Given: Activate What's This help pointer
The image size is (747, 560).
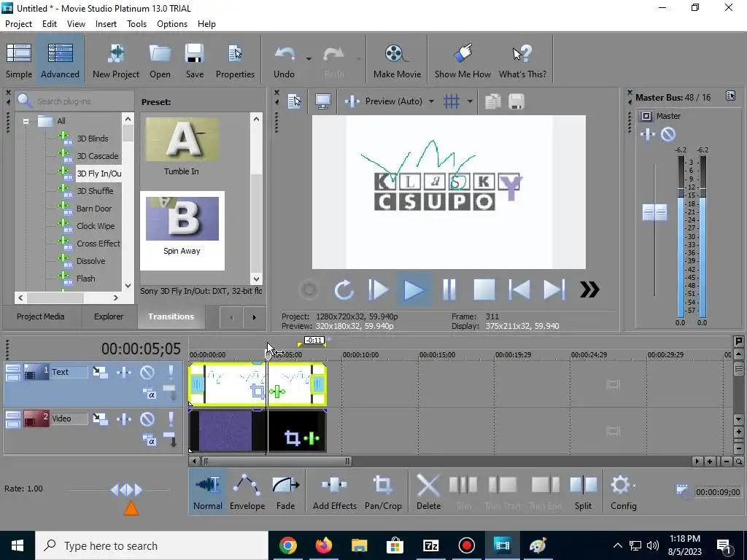Looking at the screenshot, I should click(522, 61).
